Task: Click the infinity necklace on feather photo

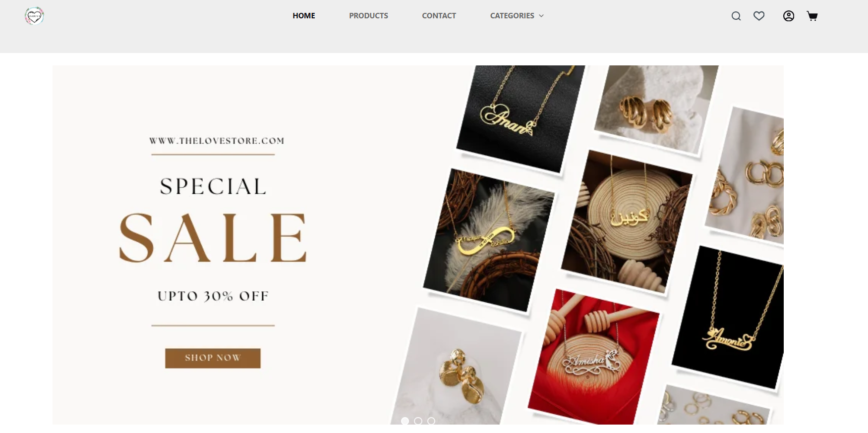Action: pyautogui.click(x=488, y=240)
